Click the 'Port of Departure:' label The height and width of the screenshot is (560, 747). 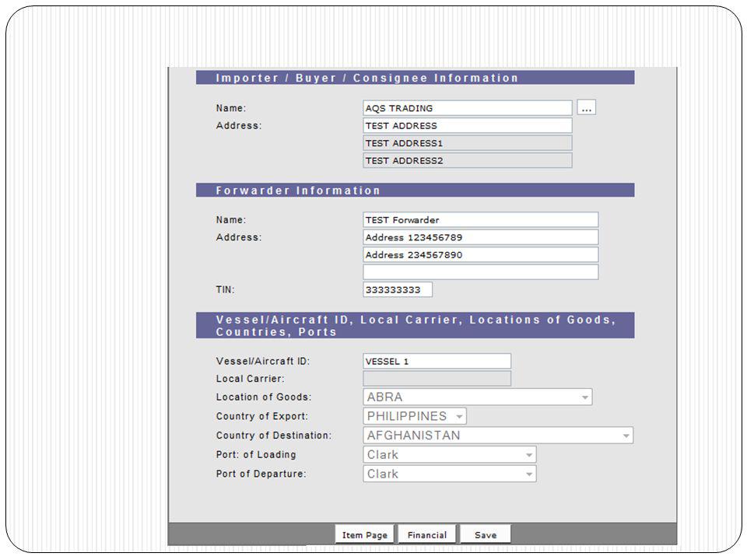[261, 474]
